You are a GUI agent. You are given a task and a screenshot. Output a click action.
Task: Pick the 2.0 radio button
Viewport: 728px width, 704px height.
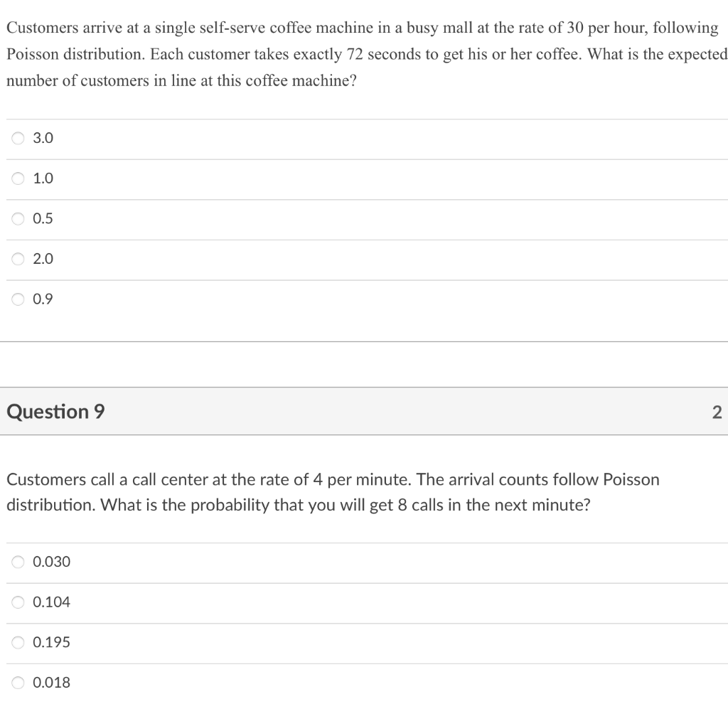[x=18, y=259]
